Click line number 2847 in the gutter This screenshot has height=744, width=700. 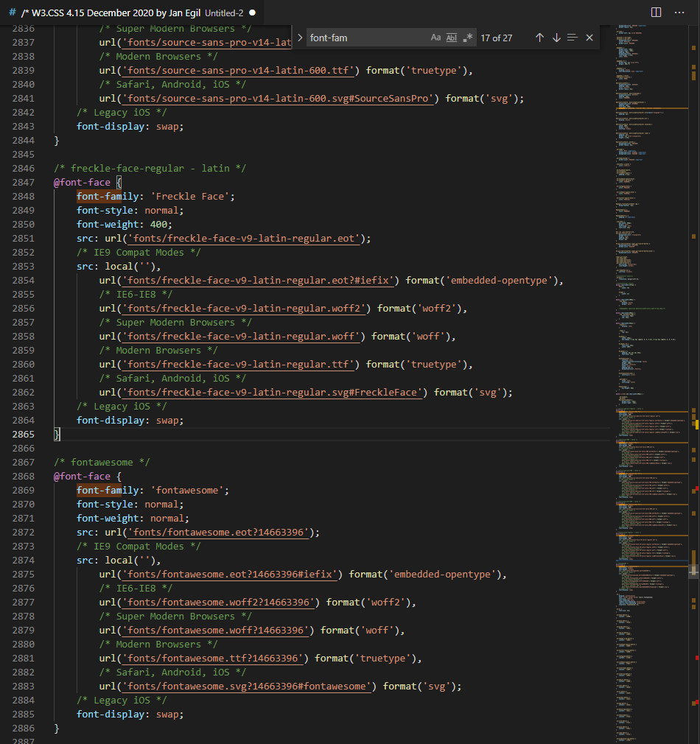(24, 183)
